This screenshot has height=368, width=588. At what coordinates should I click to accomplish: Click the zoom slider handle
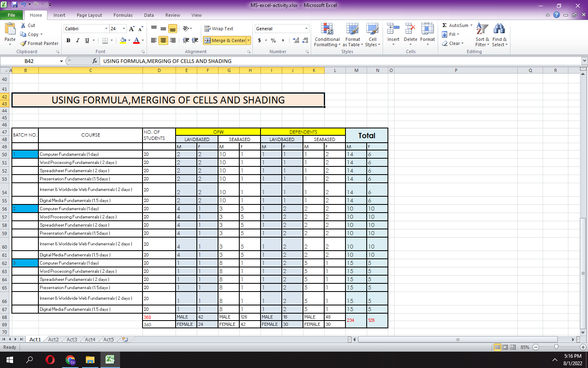pos(556,347)
